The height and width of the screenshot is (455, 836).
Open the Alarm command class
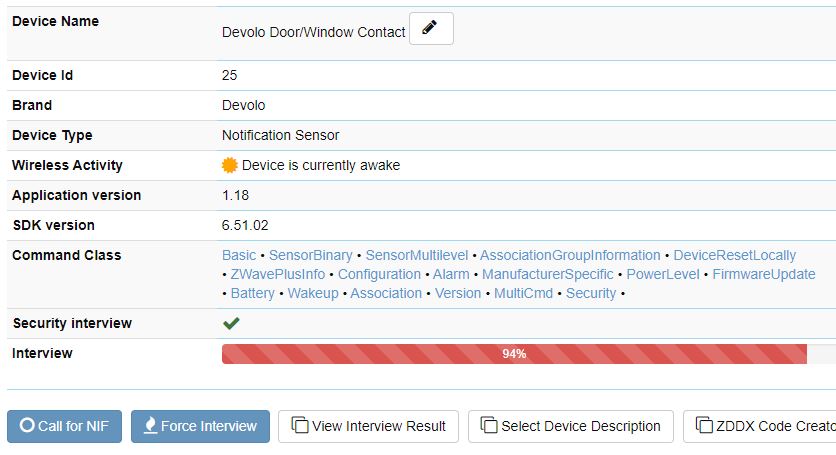click(x=451, y=275)
